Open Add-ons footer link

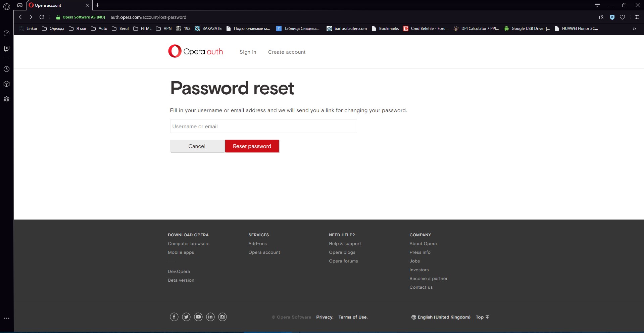[x=257, y=244]
